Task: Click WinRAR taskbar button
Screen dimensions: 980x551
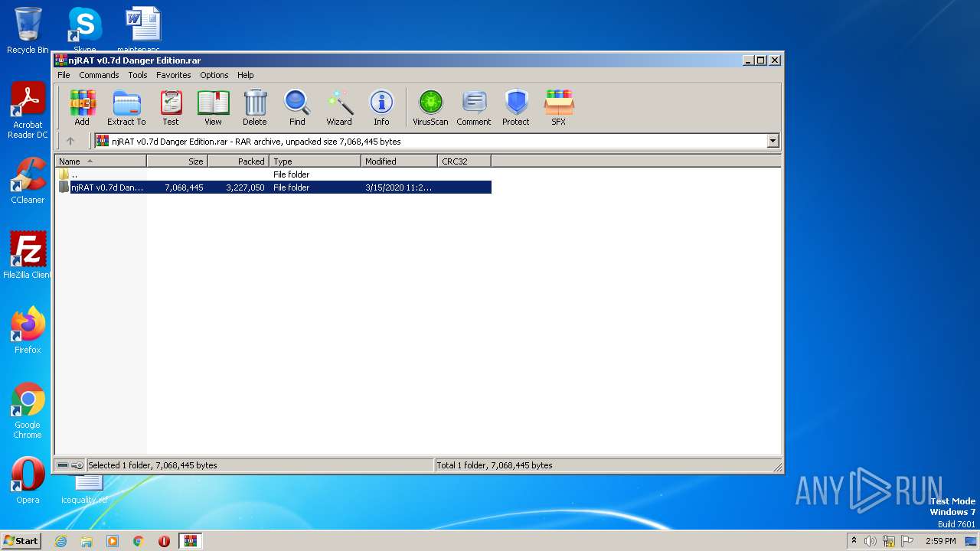Action: (190, 541)
